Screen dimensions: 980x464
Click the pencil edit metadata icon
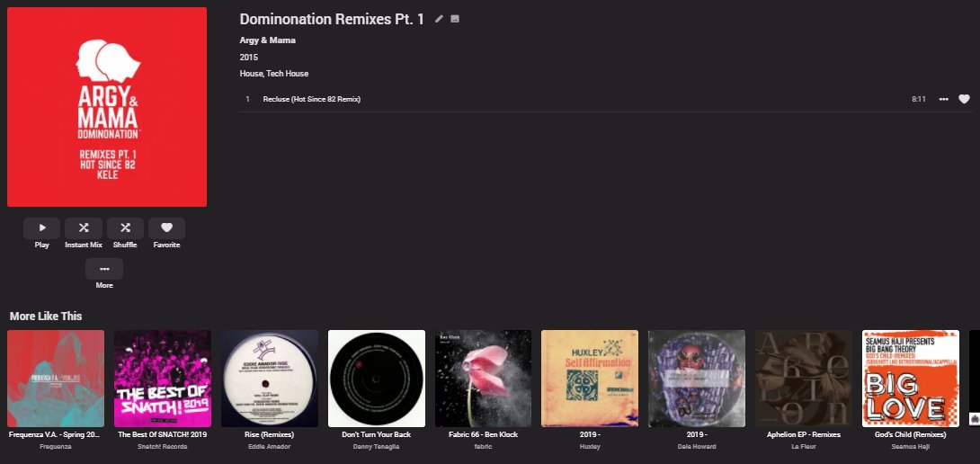click(439, 19)
